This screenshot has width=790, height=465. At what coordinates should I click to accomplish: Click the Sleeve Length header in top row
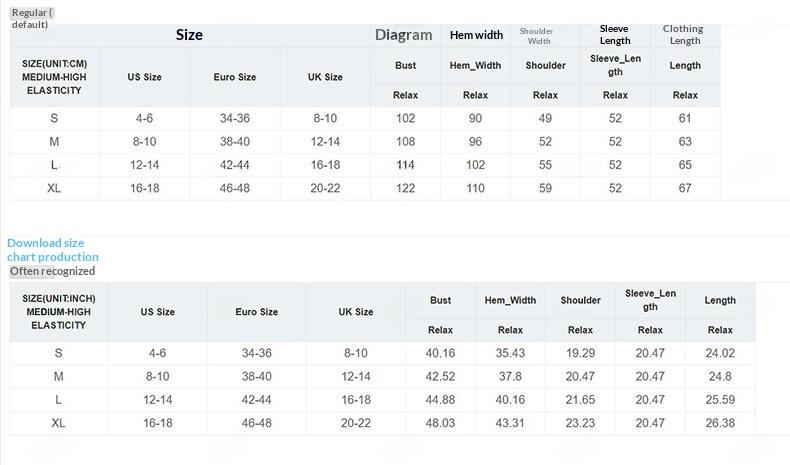click(x=615, y=35)
